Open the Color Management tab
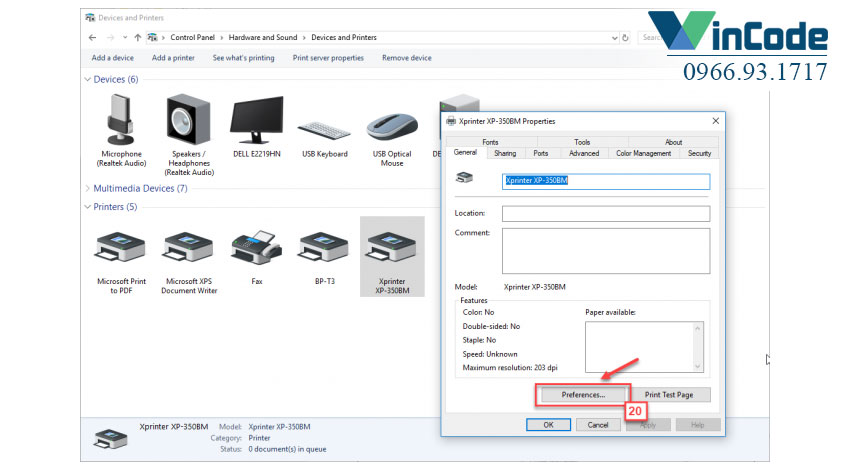Viewport: 850px width, 470px height. [x=643, y=153]
